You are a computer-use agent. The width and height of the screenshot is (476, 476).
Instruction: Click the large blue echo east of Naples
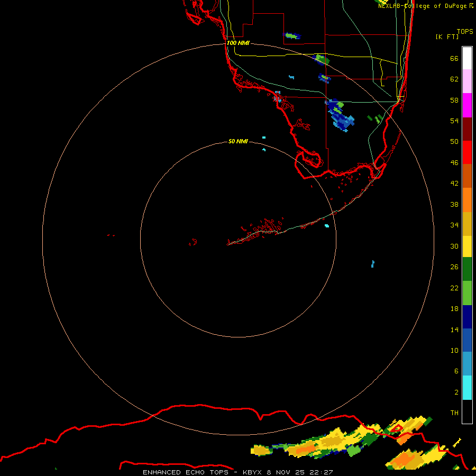(340, 115)
